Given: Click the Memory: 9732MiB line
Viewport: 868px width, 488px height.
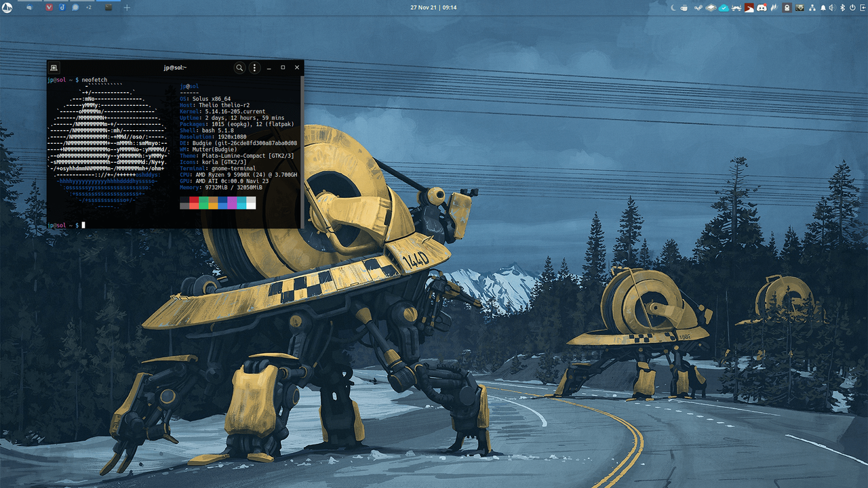Looking at the screenshot, I should click(221, 188).
